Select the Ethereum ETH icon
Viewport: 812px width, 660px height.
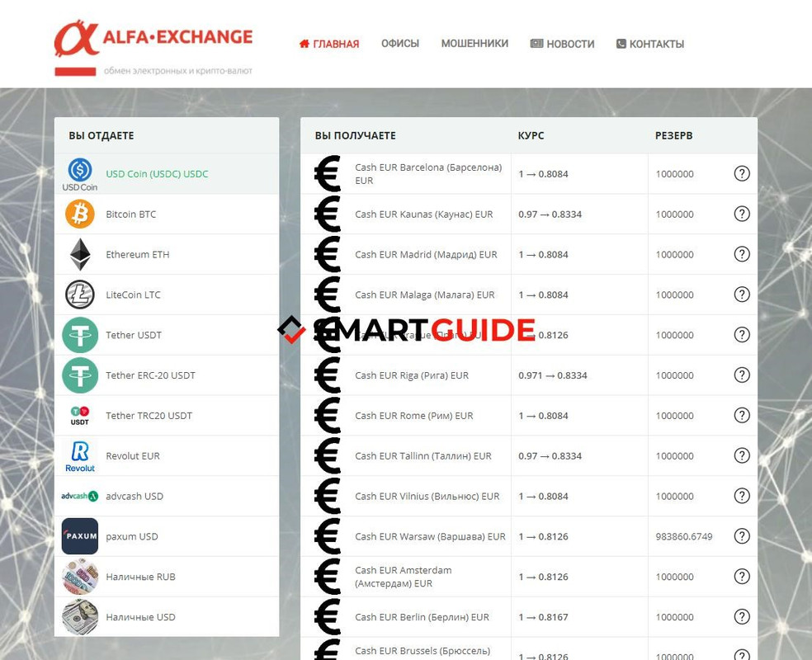click(x=80, y=254)
